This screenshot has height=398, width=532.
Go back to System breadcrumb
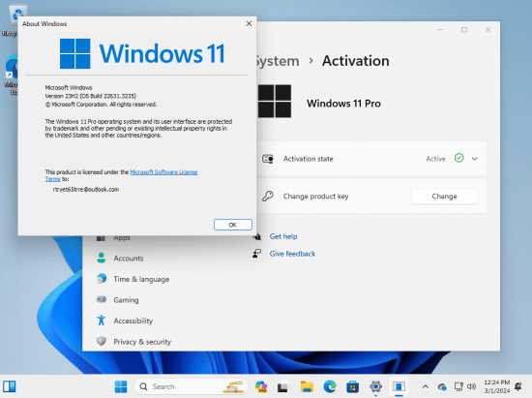(x=278, y=61)
